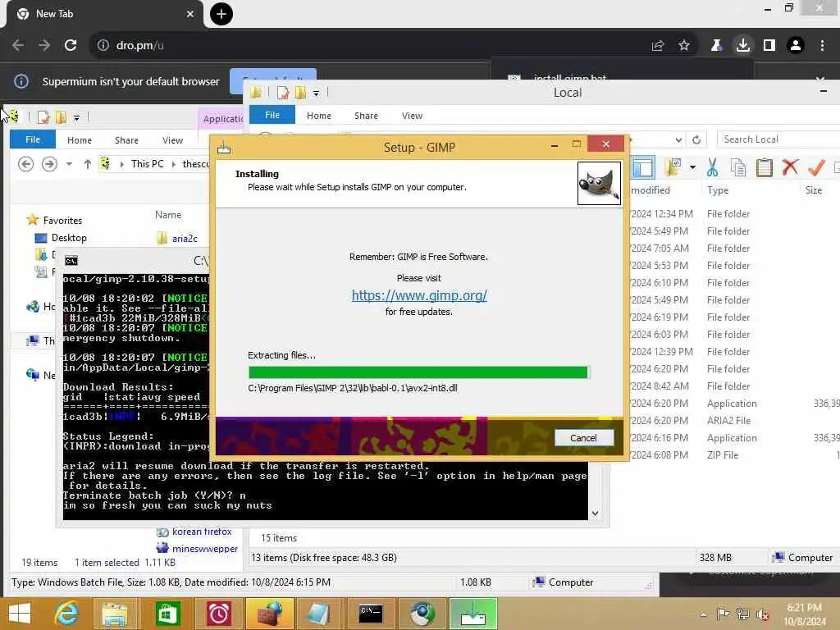Open a new browser tab with plus button
840x630 pixels.
coord(221,14)
